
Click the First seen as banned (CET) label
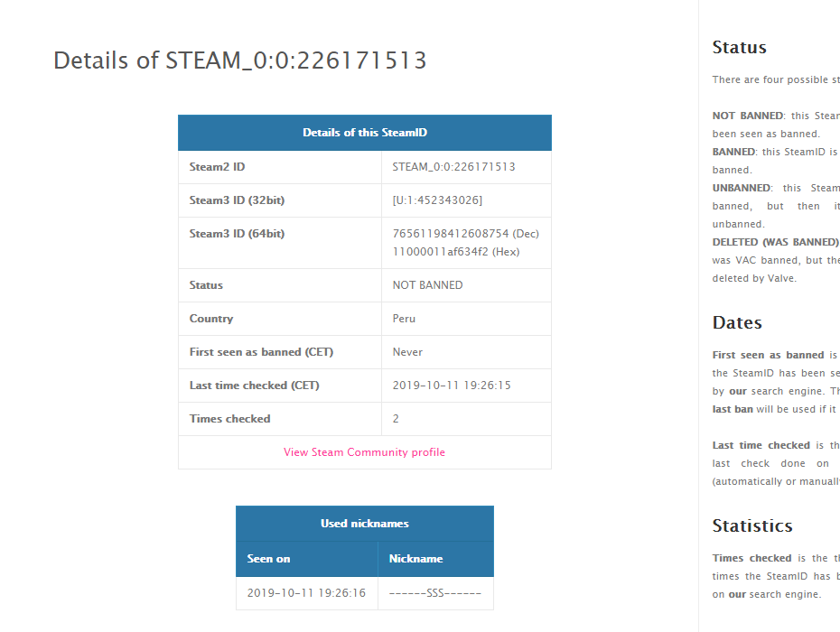261,352
